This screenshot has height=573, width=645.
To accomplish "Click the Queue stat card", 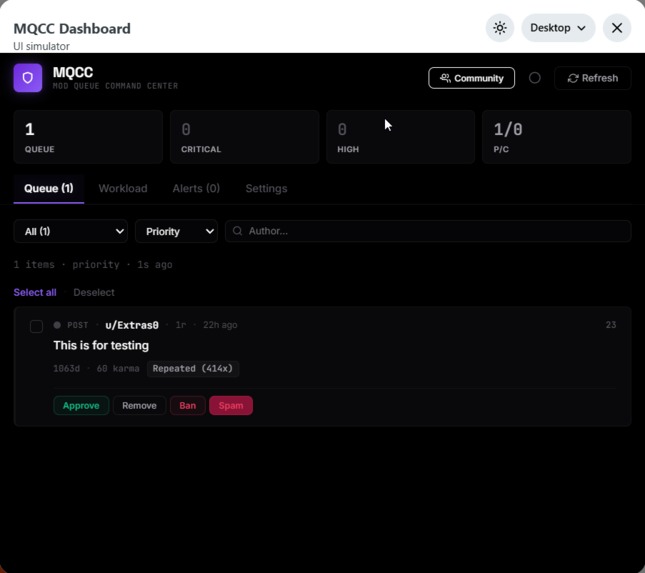I will 88,137.
